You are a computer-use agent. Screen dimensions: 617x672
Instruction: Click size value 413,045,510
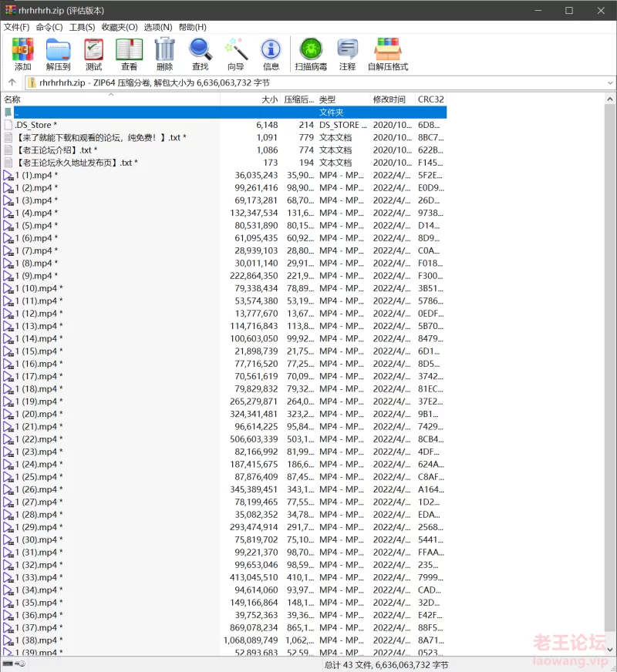coord(254,578)
